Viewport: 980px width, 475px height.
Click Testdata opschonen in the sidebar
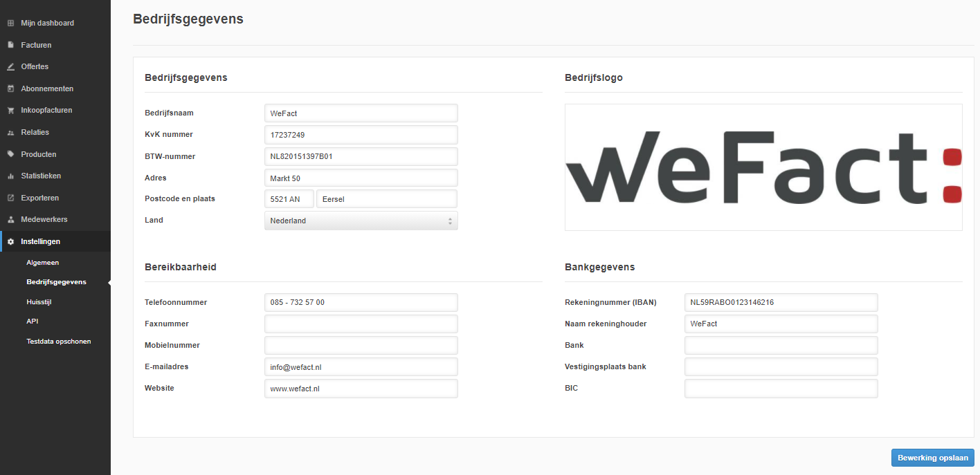(x=58, y=341)
